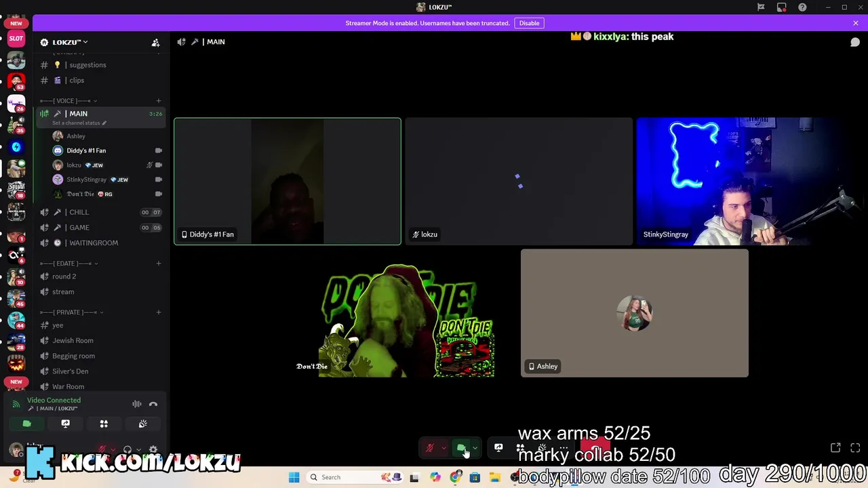The width and height of the screenshot is (868, 488).
Task: Join the stream voice channel
Action: (x=101, y=292)
